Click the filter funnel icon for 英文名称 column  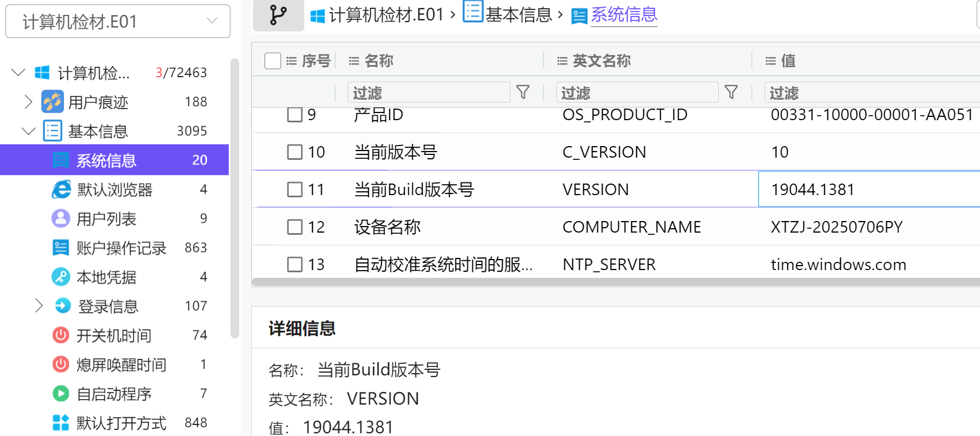731,92
